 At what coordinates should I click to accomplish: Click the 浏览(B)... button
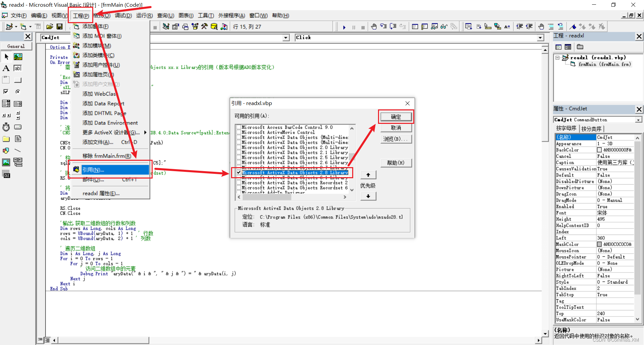[396, 139]
